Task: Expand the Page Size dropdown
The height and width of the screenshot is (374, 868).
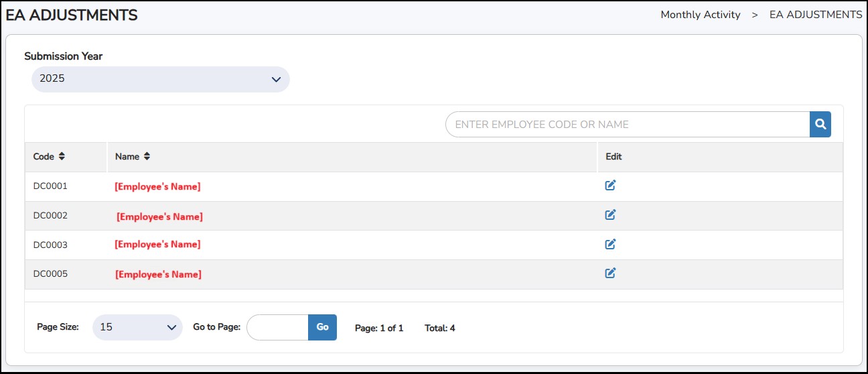Action: tap(137, 328)
